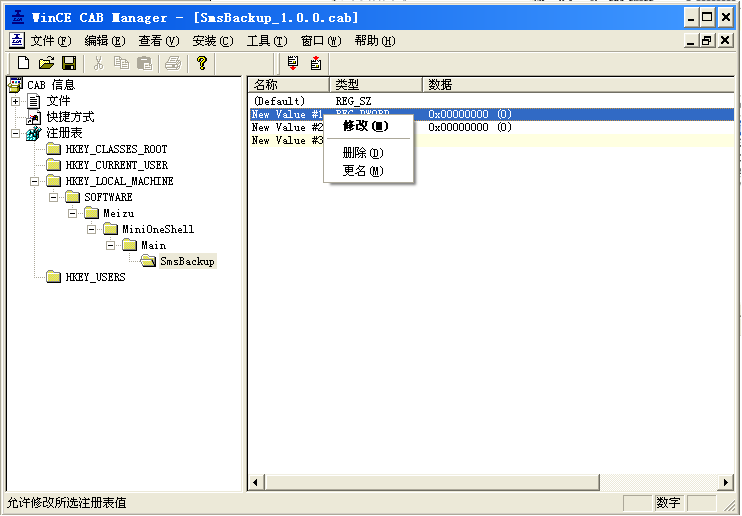Open the 安装(C) menu
742x516 pixels.
[x=213, y=41]
